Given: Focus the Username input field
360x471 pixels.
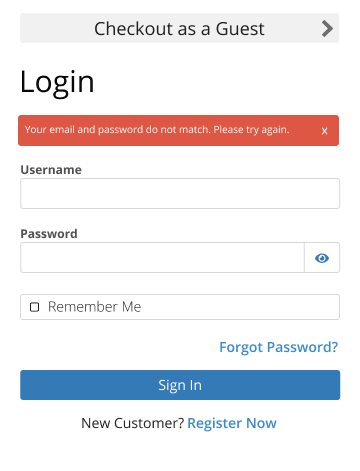Looking at the screenshot, I should pos(180,193).
